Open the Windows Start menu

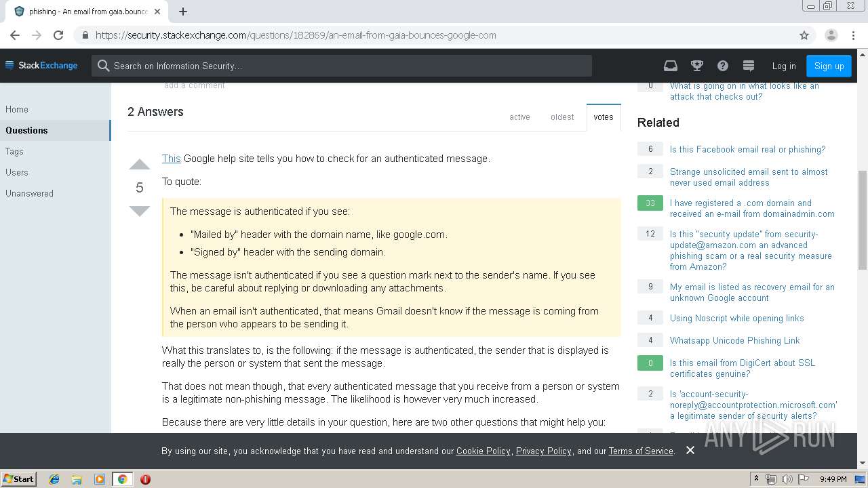(19, 479)
